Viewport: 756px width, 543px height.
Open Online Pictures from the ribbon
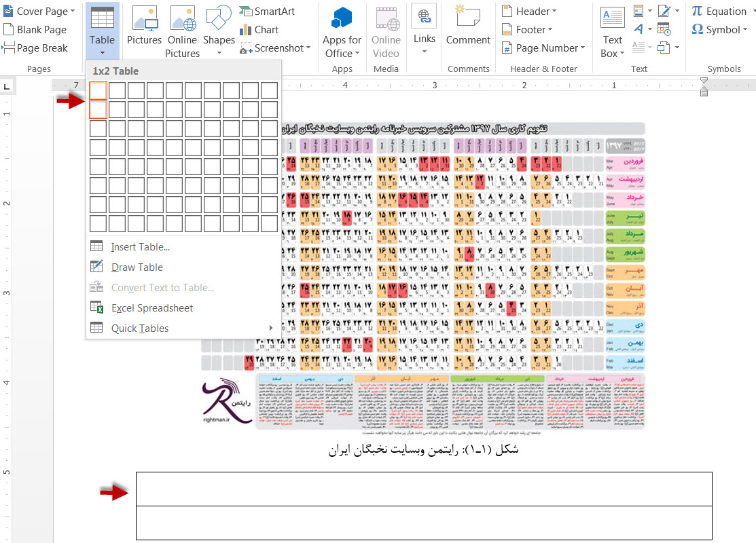point(182,31)
